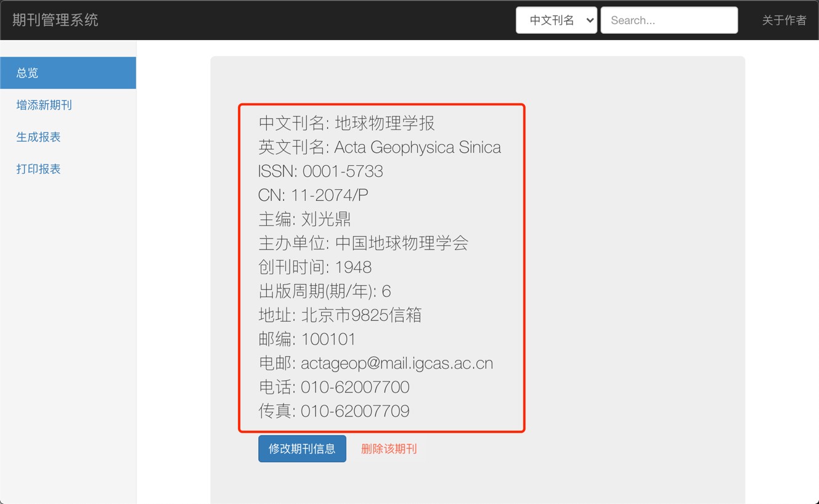Click the 英文刊名: Acta Geophysica Sinica line
Screen dimensions: 819x504
[380, 147]
